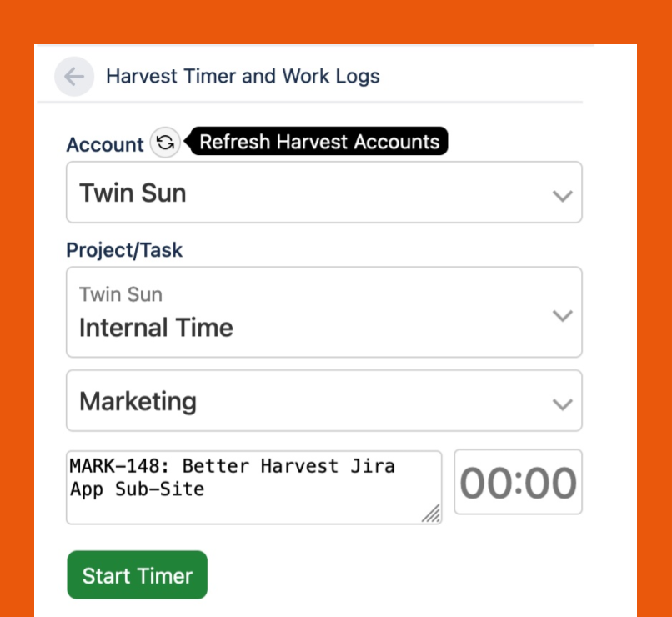Click the Harvest Timer and Work Logs title

click(x=243, y=77)
